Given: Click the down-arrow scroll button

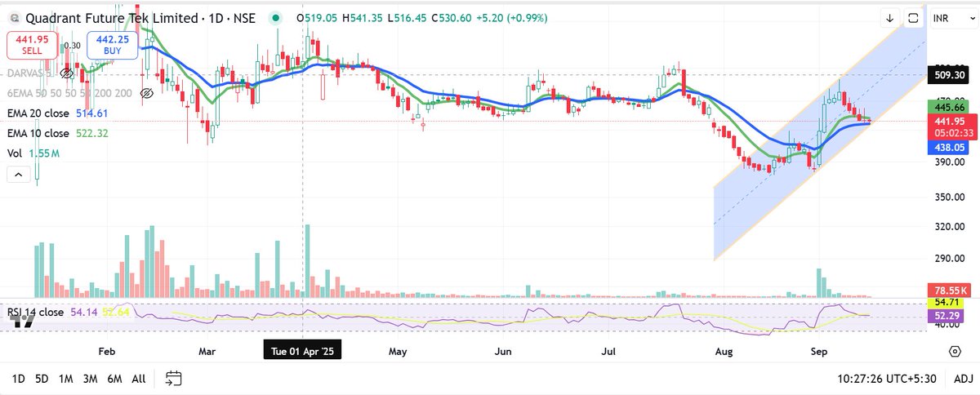Looking at the screenshot, I should pos(889,17).
